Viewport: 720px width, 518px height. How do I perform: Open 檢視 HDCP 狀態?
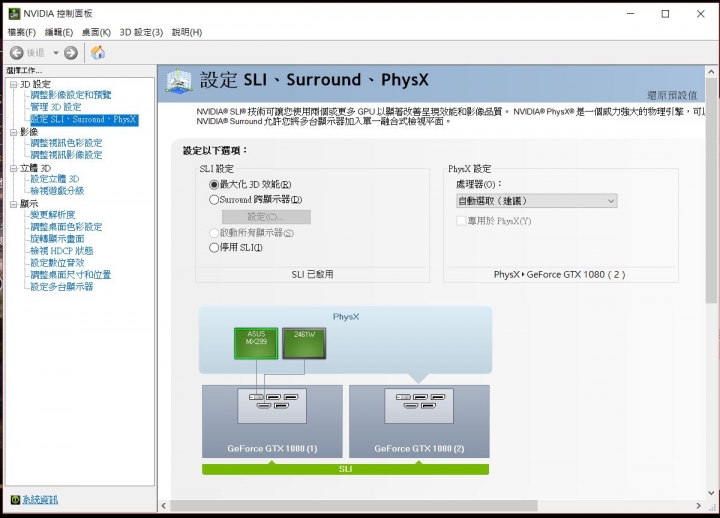[62, 251]
